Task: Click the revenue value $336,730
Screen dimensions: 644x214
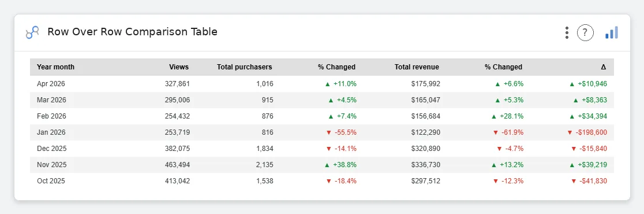Action: coord(425,165)
